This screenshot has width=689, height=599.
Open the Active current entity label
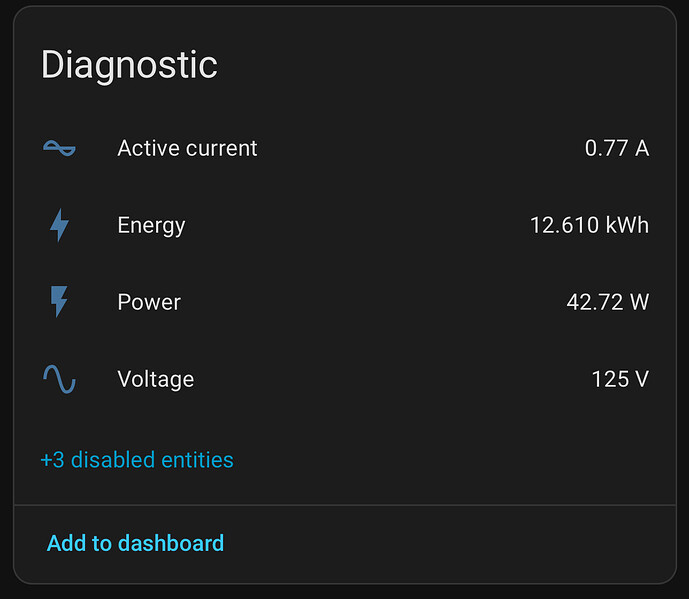[187, 148]
